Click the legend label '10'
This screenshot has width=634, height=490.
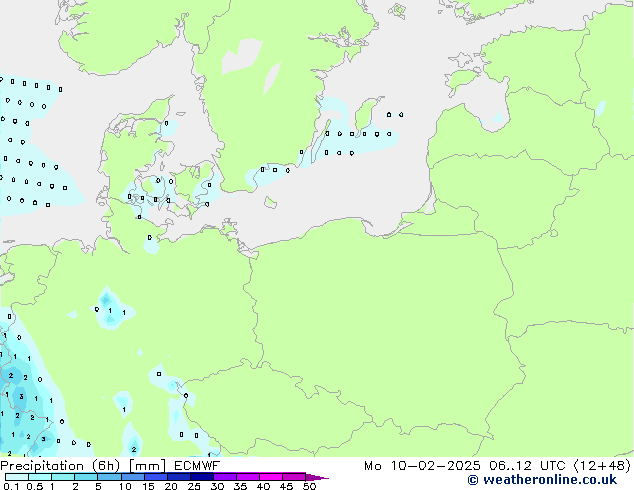125,486
